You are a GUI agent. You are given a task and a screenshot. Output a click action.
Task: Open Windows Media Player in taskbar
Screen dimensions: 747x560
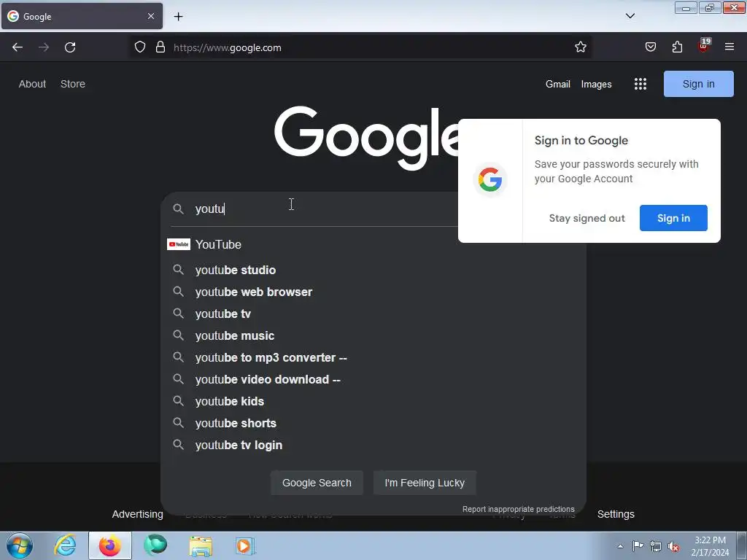click(245, 545)
